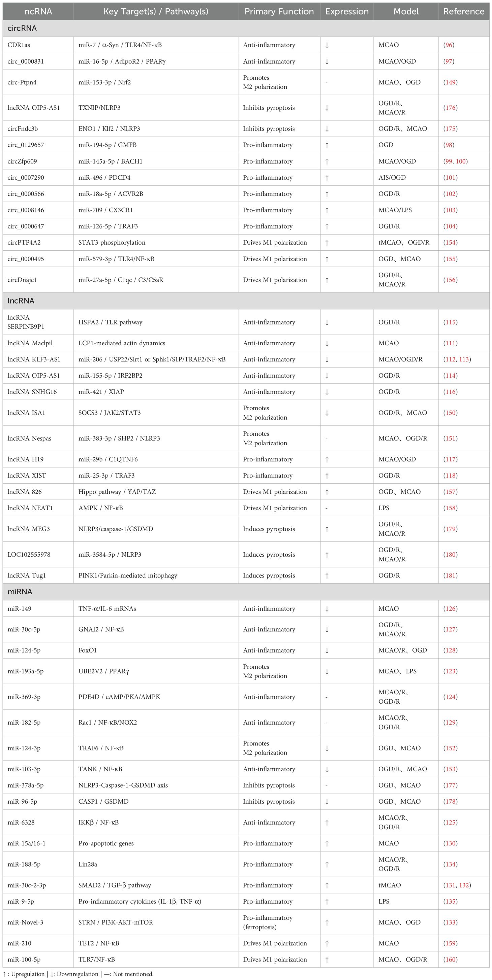Open reference 125 in the miR-6328 row
492x980 pixels.
451,822
